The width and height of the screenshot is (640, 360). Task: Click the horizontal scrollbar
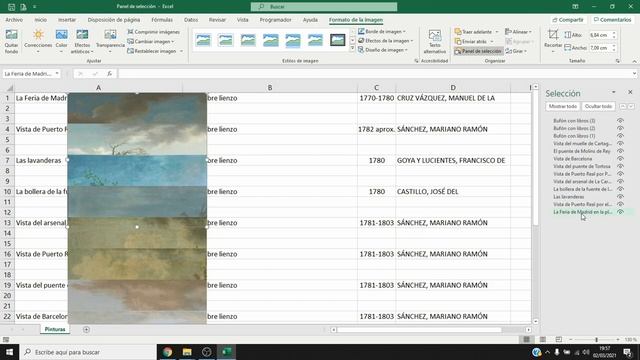click(419, 329)
